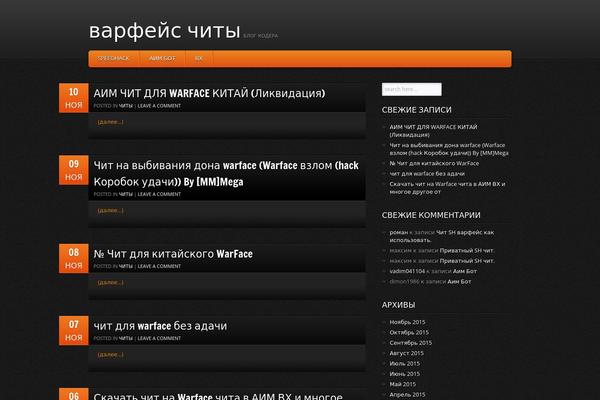Go to the варфейс читы site title
600x400 pixels.
[165, 31]
